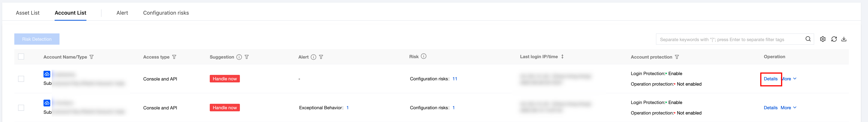Filter the Account protection column
Image resolution: width=868 pixels, height=122 pixels.
(x=677, y=57)
